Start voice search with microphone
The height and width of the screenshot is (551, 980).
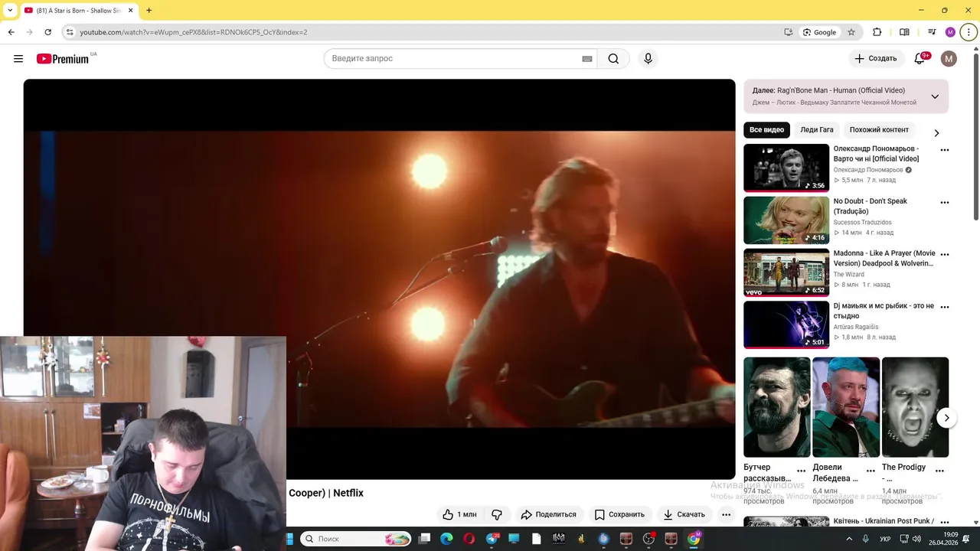648,59
